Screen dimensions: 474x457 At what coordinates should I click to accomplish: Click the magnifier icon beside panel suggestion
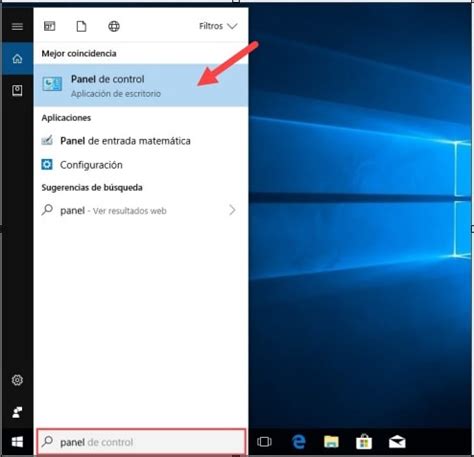pyautogui.click(x=47, y=210)
